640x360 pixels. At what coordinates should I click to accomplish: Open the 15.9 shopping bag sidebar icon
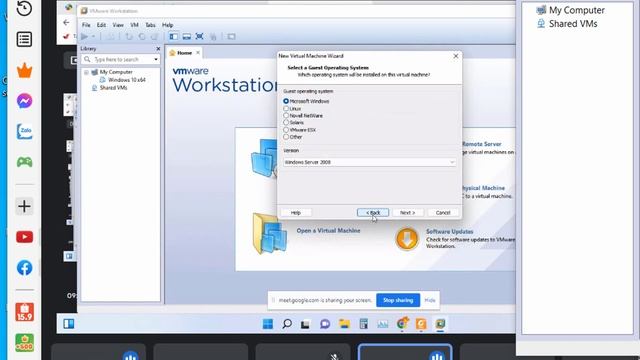pos(24,312)
